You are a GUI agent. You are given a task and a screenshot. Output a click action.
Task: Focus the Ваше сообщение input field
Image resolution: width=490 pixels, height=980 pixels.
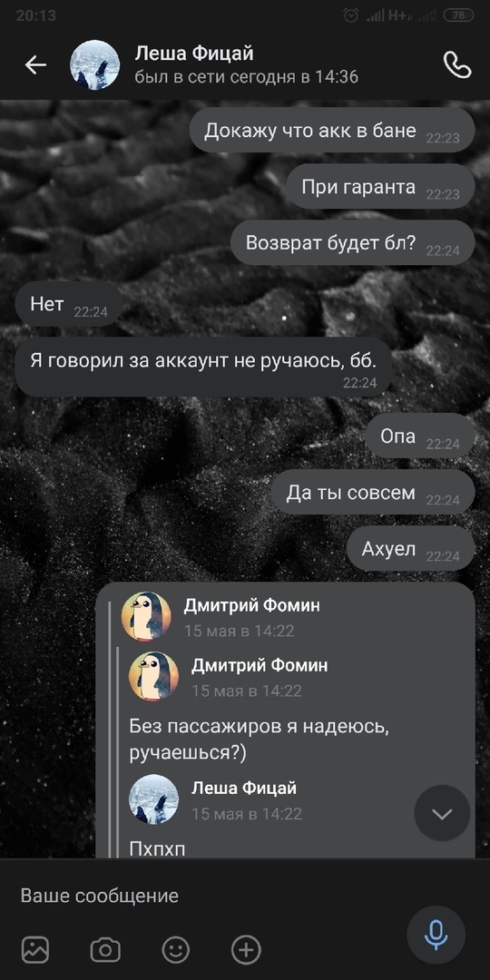click(x=206, y=896)
